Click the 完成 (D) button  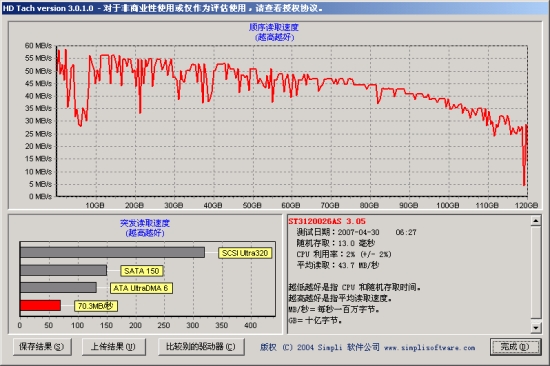tap(515, 347)
